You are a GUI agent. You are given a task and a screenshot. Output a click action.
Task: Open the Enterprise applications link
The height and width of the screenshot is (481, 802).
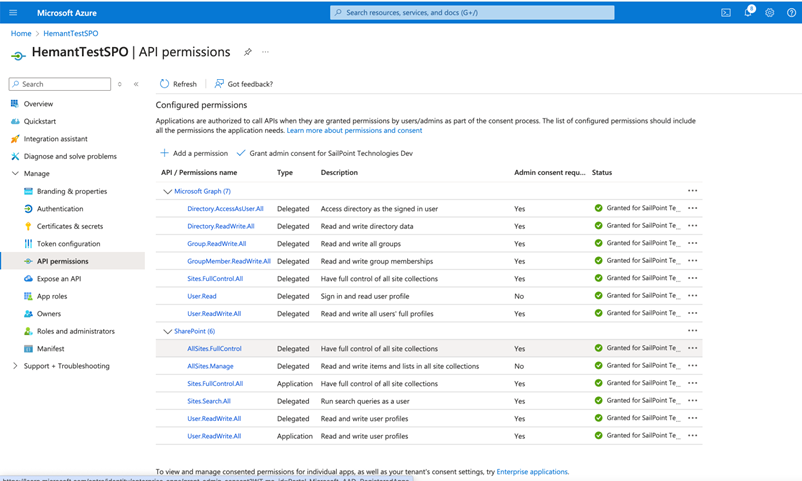pyautogui.click(x=532, y=471)
